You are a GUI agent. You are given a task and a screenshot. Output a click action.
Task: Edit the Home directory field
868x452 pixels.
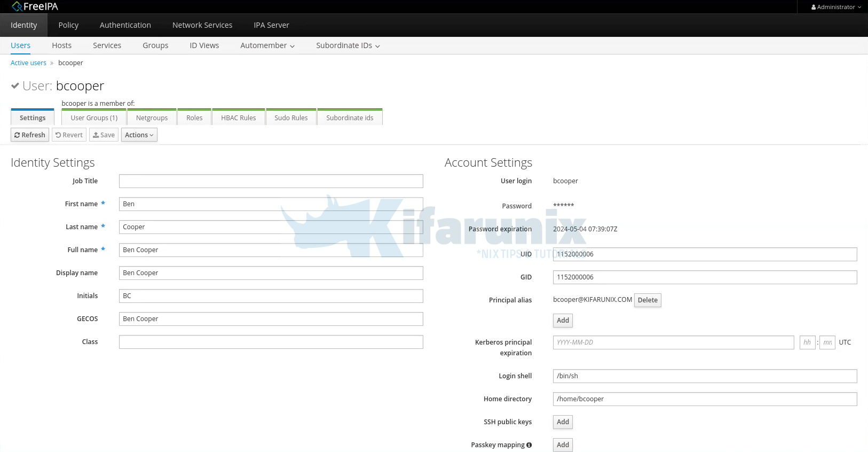point(705,399)
